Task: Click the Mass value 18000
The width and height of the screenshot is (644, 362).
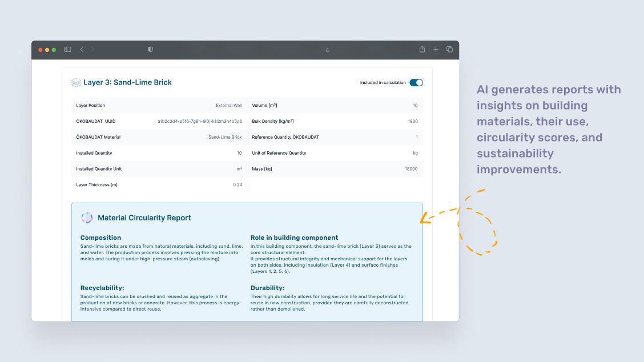Action: (411, 169)
